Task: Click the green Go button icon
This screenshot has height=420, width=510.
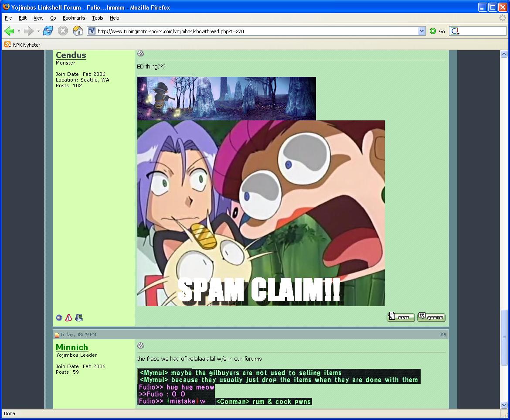Action: (433, 31)
